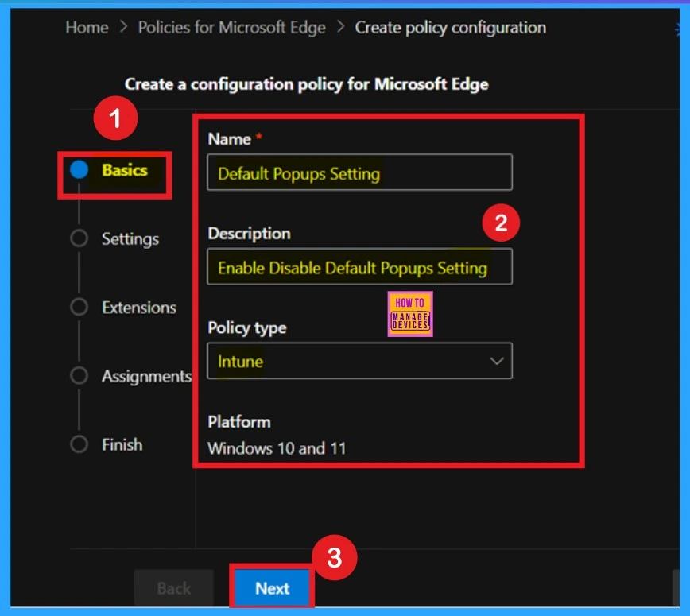Viewport: 690px width, 616px height.
Task: Select the Settings step
Action: 130,239
